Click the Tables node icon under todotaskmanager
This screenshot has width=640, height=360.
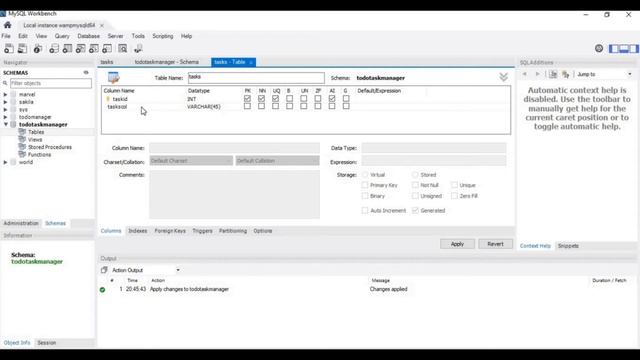point(22,132)
